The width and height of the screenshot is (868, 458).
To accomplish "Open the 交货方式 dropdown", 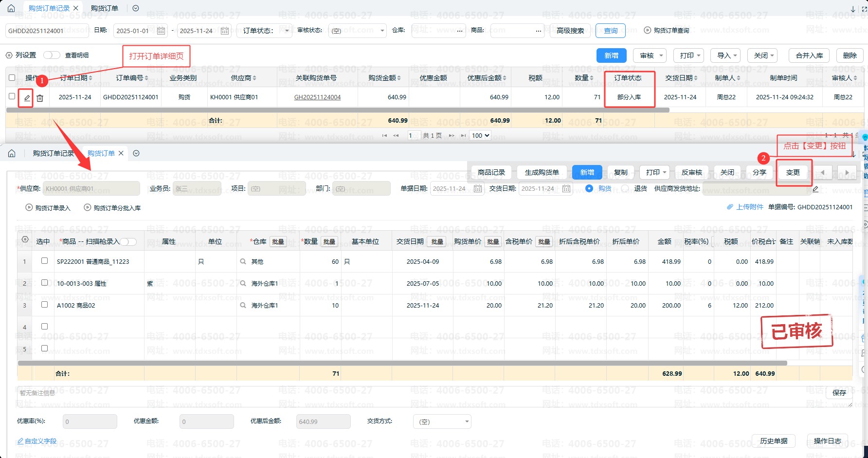I will (442, 421).
